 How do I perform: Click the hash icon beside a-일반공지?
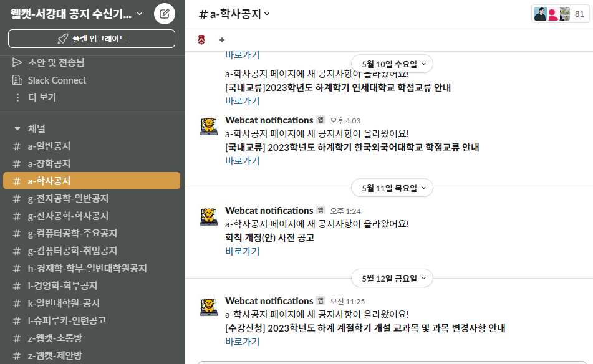(17, 146)
